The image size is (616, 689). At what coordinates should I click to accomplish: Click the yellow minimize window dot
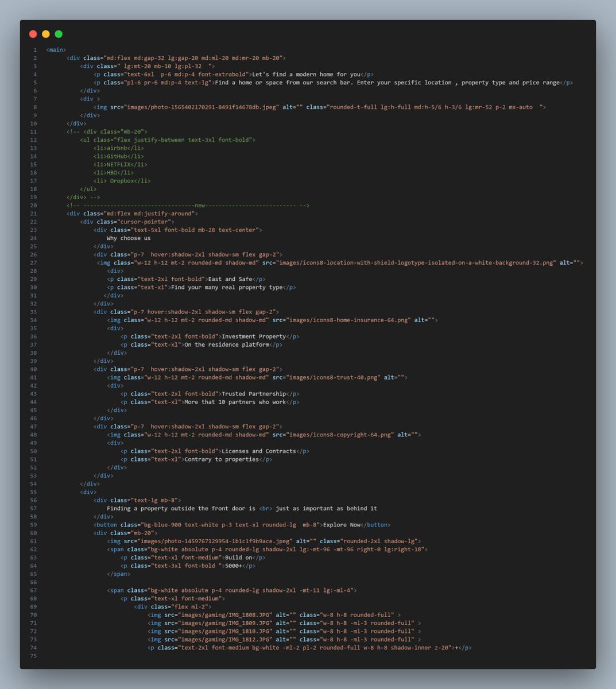[46, 34]
